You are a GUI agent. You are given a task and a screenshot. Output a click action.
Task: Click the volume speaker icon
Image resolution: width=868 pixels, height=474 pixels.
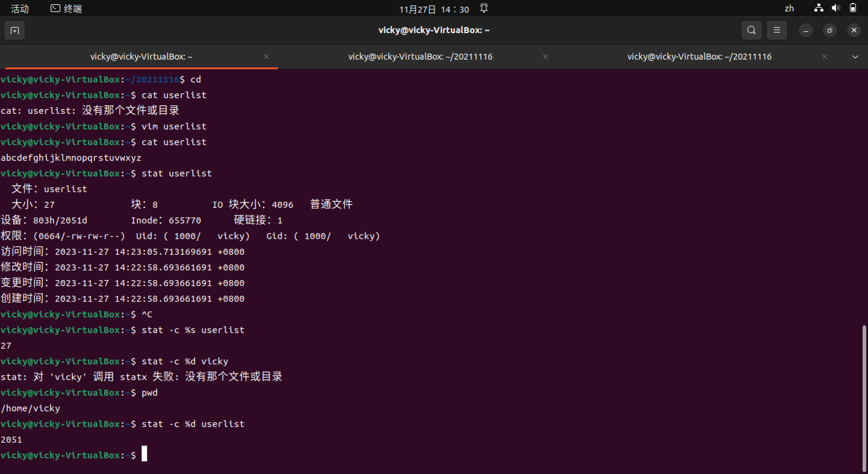pyautogui.click(x=836, y=8)
